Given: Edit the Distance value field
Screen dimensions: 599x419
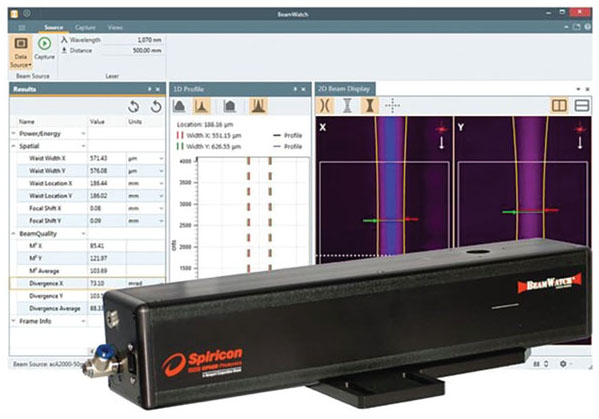Looking at the screenshot, I should coord(131,50).
